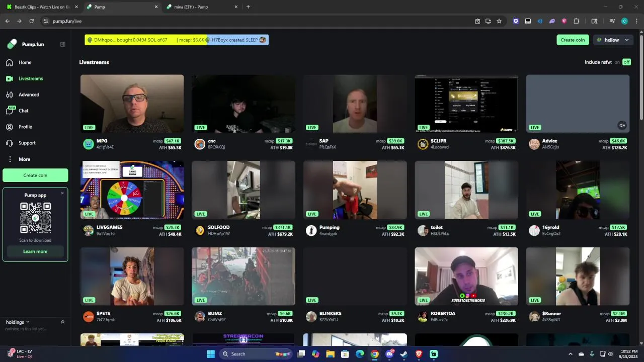The width and height of the screenshot is (644, 362).
Task: Open the ROBERTOA livestream thumbnail
Action: pyautogui.click(x=466, y=276)
